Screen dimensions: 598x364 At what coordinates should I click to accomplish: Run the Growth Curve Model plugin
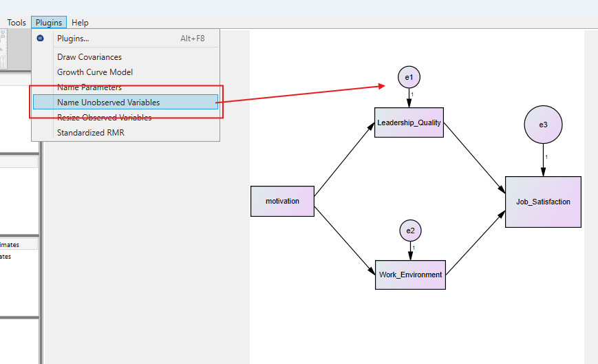click(x=95, y=72)
